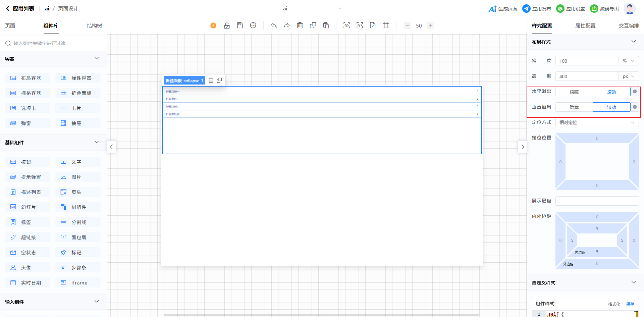This screenshot has width=644, height=317.
Task: Set 垂直溢出 to 隐藏
Action: [574, 107]
